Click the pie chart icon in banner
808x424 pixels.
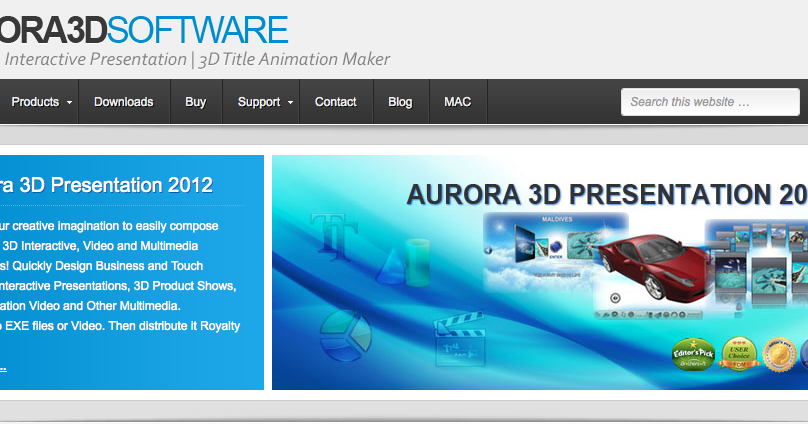point(345,335)
